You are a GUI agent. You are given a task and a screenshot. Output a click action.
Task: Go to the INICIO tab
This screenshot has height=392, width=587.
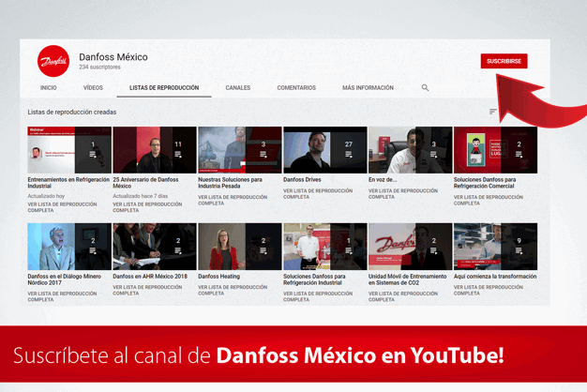(49, 87)
